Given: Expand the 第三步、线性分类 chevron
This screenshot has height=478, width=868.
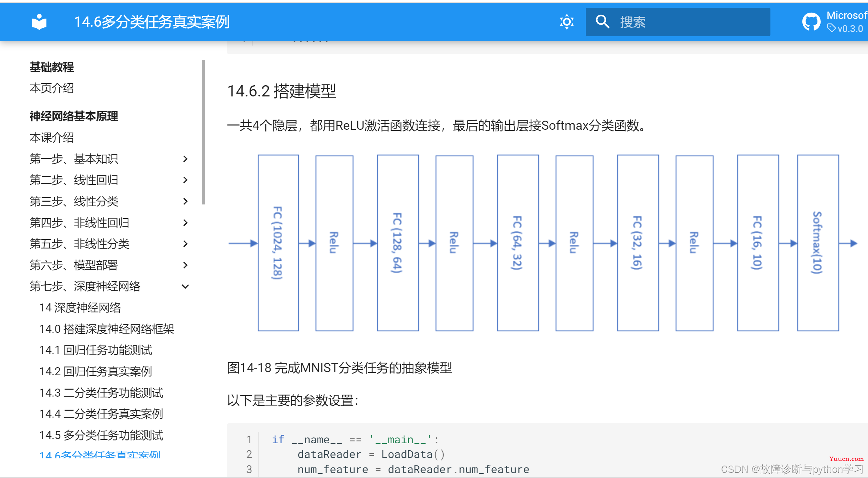Looking at the screenshot, I should (x=185, y=201).
